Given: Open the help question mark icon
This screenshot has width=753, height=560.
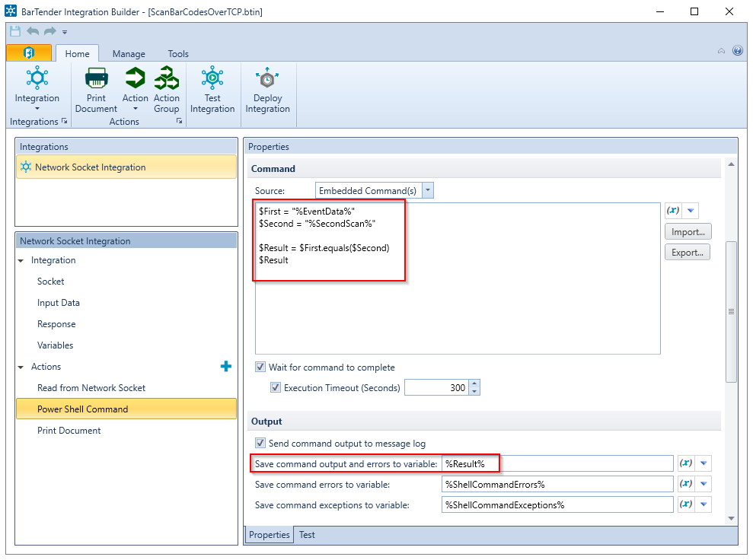Looking at the screenshot, I should click(738, 50).
